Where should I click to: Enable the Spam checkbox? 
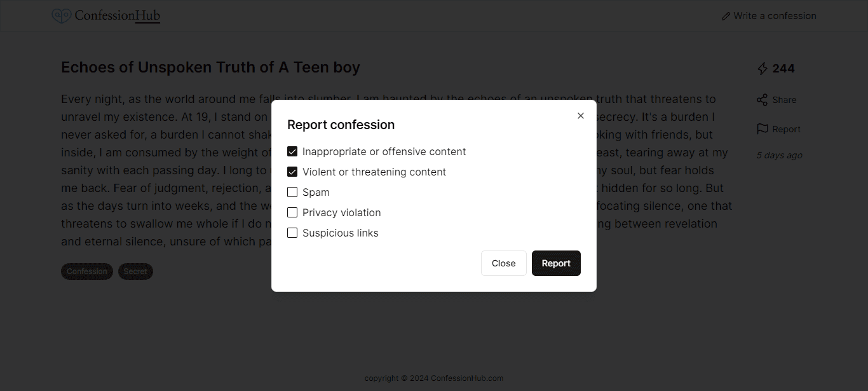[x=292, y=193]
